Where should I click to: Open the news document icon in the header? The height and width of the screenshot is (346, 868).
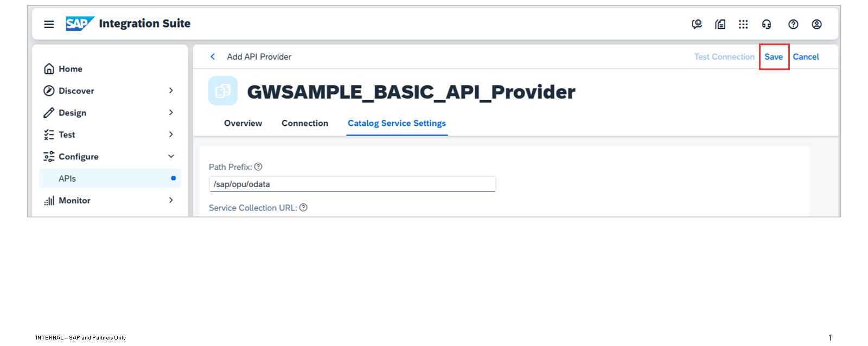720,24
